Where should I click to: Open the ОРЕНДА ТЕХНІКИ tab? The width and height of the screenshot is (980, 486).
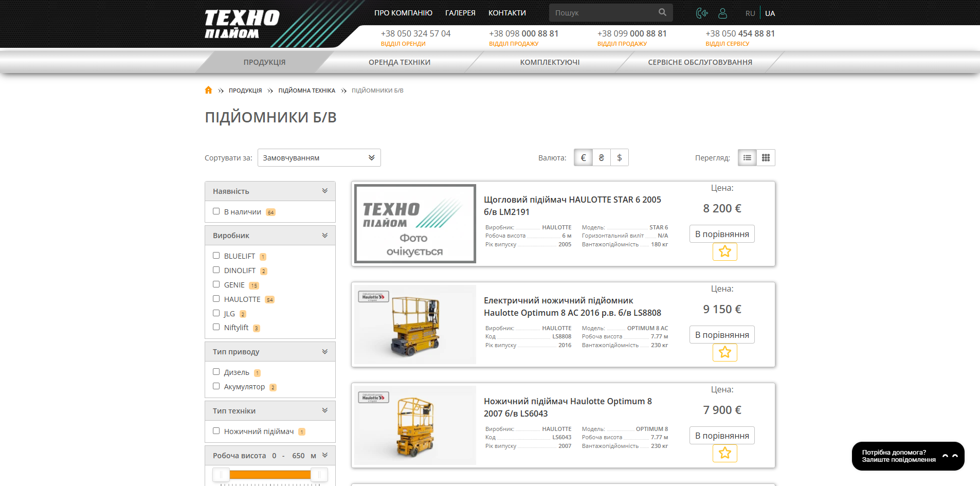[400, 62]
